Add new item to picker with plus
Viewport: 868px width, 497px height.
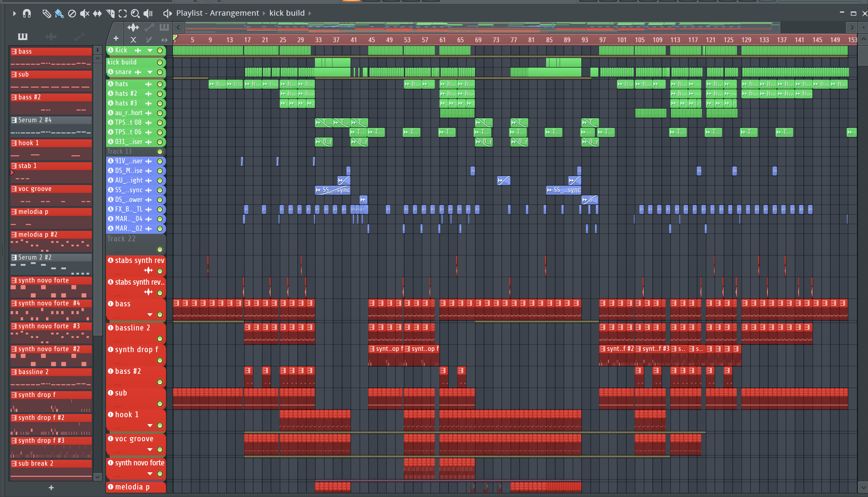pos(51,488)
